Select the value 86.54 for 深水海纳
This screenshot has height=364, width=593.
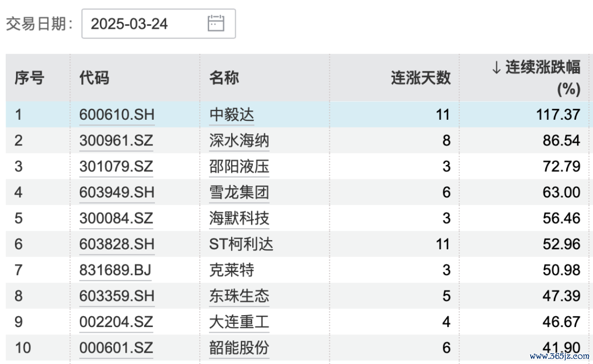pos(562,140)
